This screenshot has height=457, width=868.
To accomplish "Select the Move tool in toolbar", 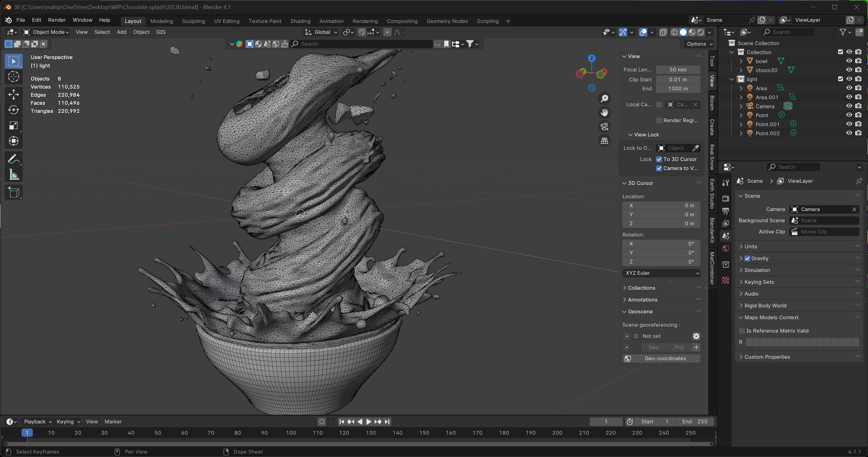I will [13, 95].
